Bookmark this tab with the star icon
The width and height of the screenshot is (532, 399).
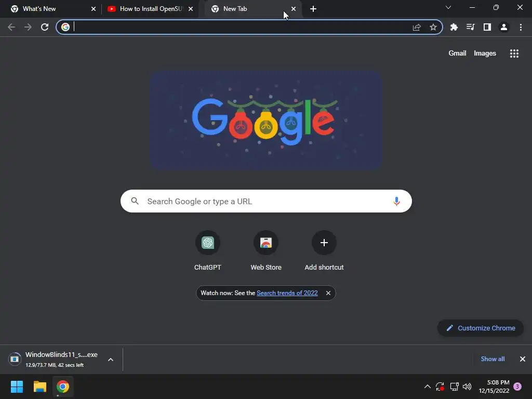coord(433,27)
